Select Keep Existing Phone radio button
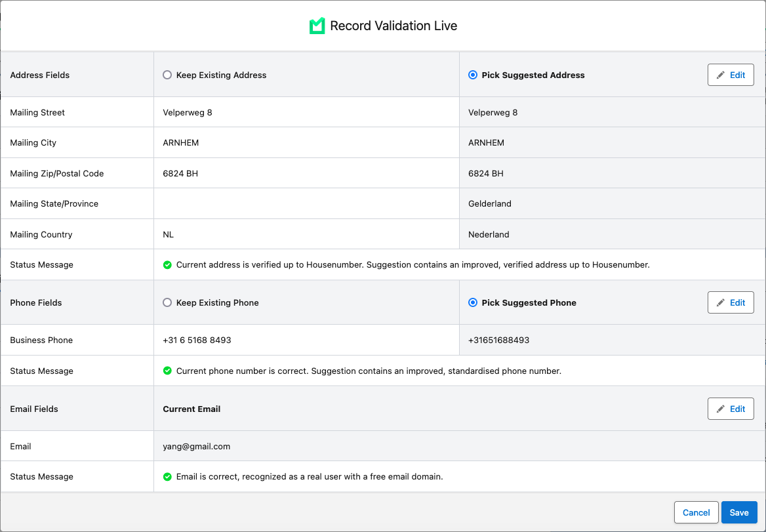The height and width of the screenshot is (532, 766). pyautogui.click(x=168, y=302)
